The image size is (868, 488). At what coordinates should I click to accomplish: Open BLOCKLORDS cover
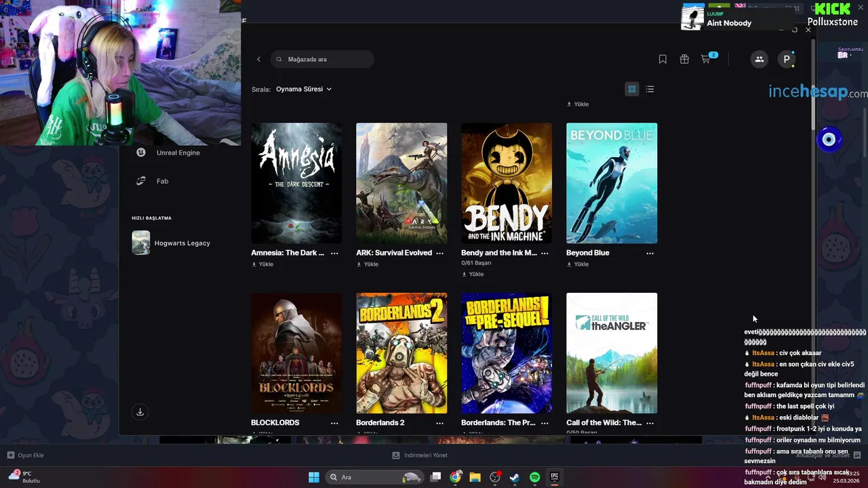(x=296, y=353)
